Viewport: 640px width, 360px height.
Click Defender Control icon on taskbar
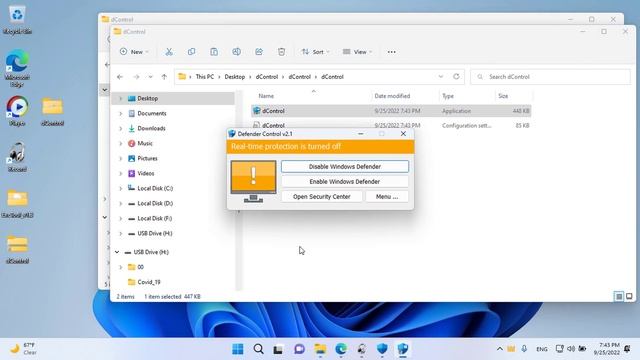[403, 349]
